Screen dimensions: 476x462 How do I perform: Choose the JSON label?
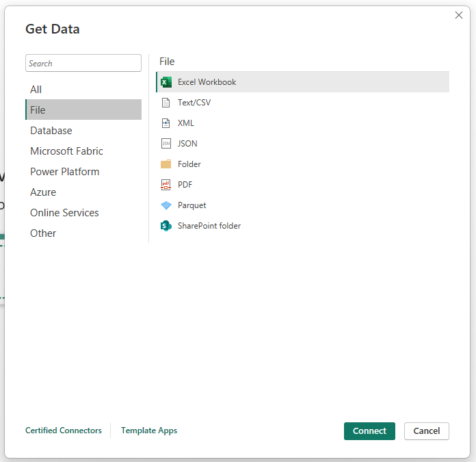tap(187, 143)
